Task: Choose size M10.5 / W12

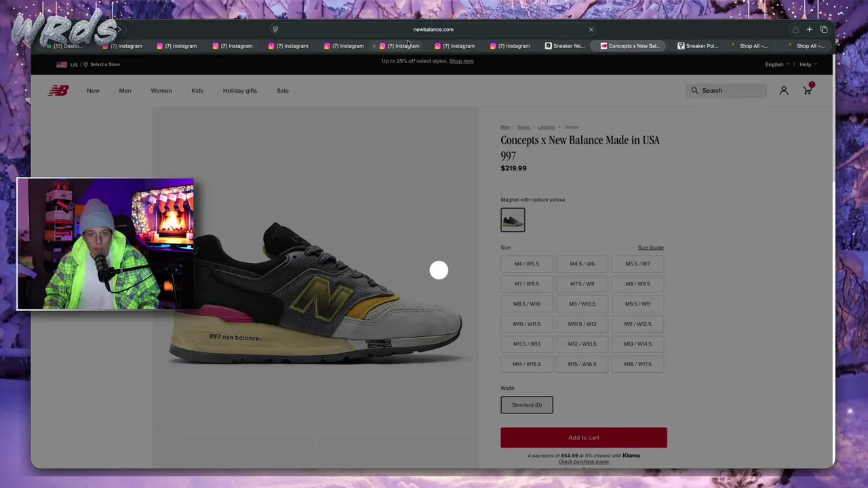Action: click(582, 323)
